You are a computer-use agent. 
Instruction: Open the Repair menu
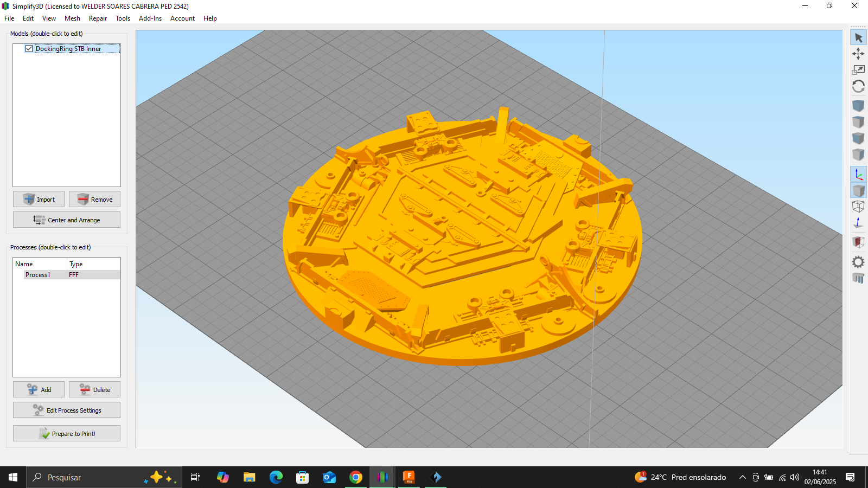pyautogui.click(x=98, y=18)
